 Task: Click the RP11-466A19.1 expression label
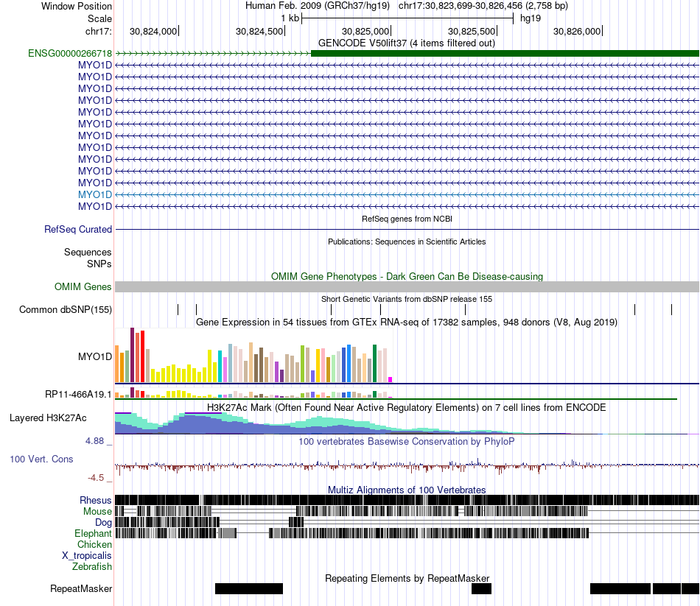click(x=78, y=395)
